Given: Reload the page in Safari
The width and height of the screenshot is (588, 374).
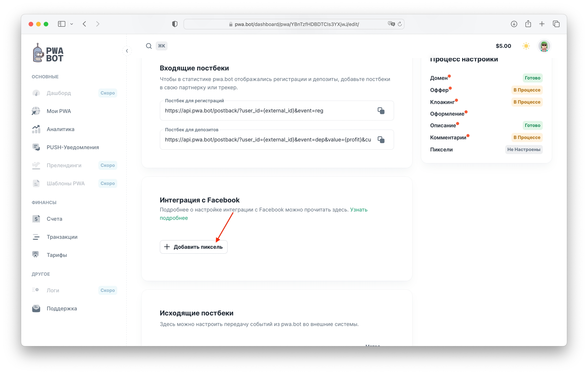Looking at the screenshot, I should click(400, 24).
